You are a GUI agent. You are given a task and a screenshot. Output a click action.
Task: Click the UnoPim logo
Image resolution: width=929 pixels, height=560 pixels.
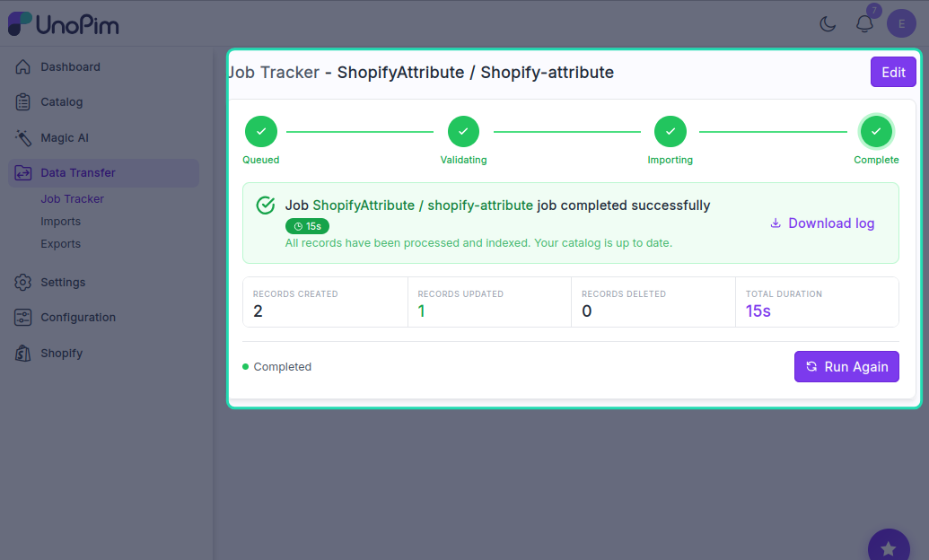[64, 24]
